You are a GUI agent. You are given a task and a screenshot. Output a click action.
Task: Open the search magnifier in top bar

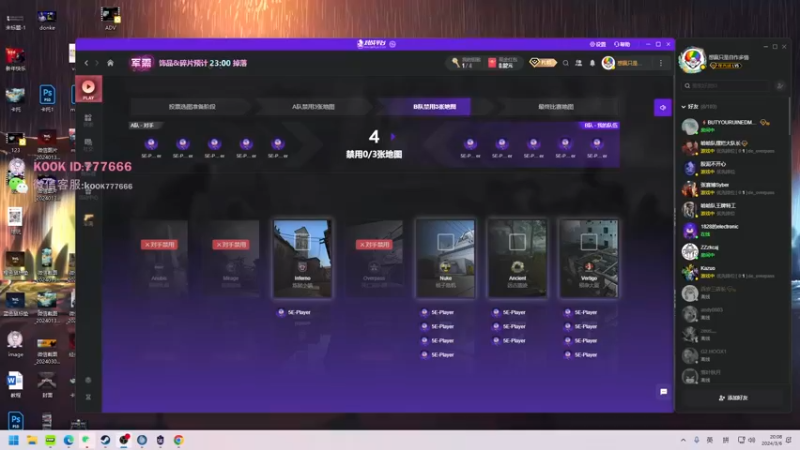click(565, 63)
